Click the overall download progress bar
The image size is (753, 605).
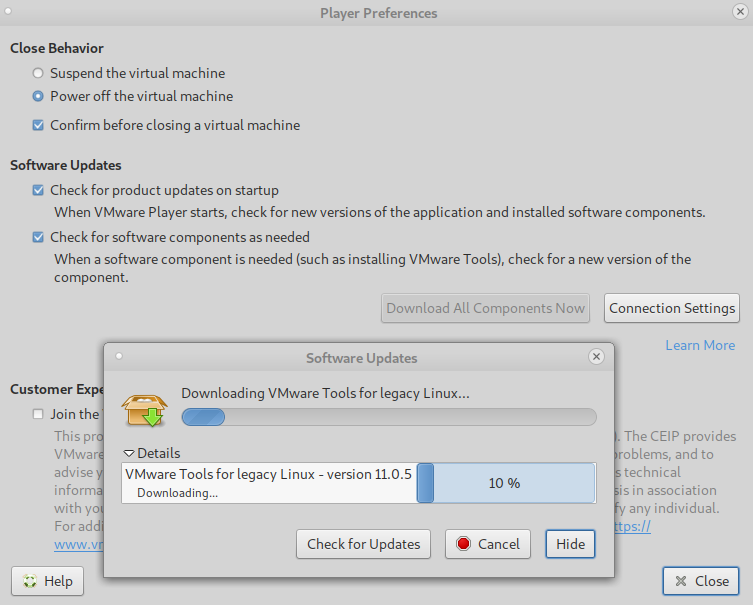388,417
